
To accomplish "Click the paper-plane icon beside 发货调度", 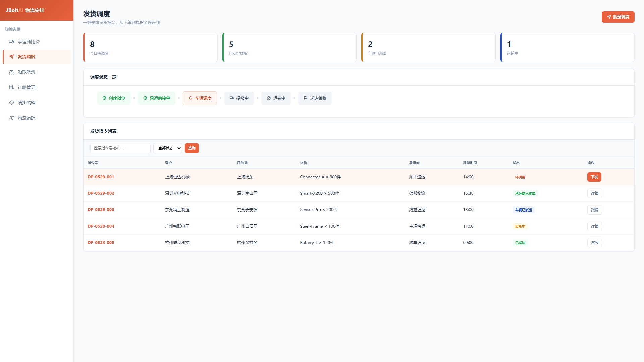I will pos(11,57).
